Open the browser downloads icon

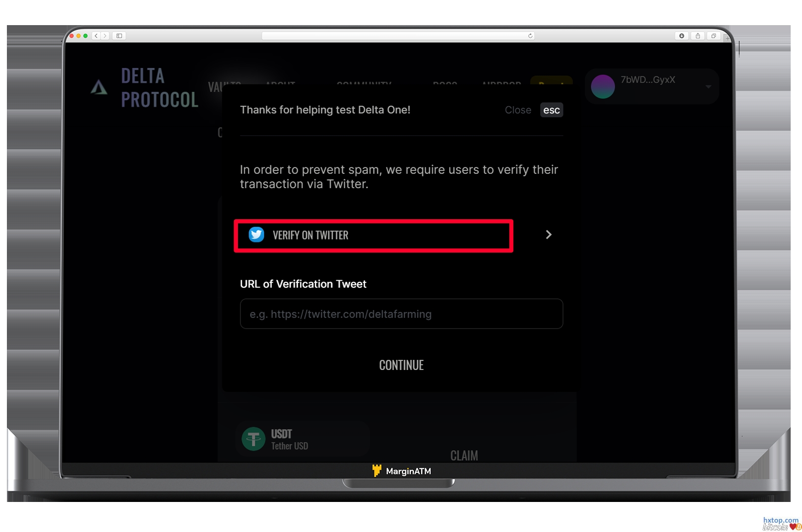click(x=682, y=36)
